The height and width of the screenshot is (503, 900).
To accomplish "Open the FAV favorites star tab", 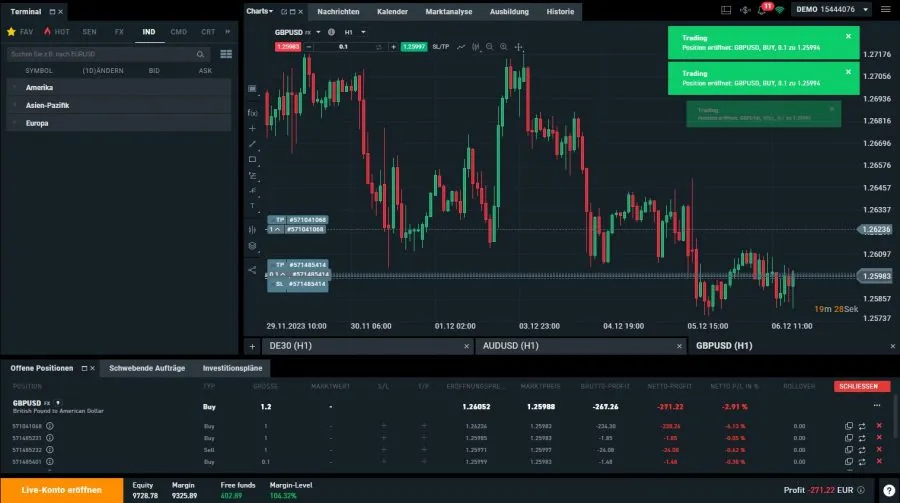I will click(x=20, y=32).
